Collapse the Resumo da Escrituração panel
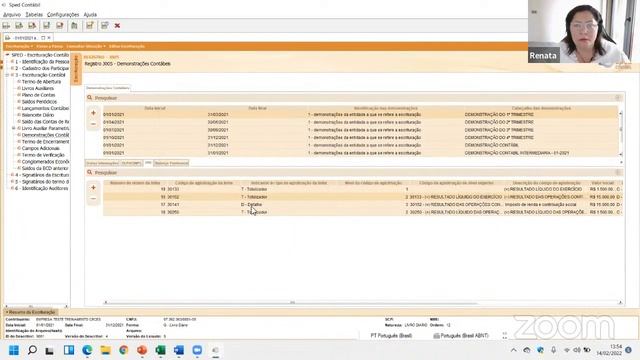 (x=30, y=312)
